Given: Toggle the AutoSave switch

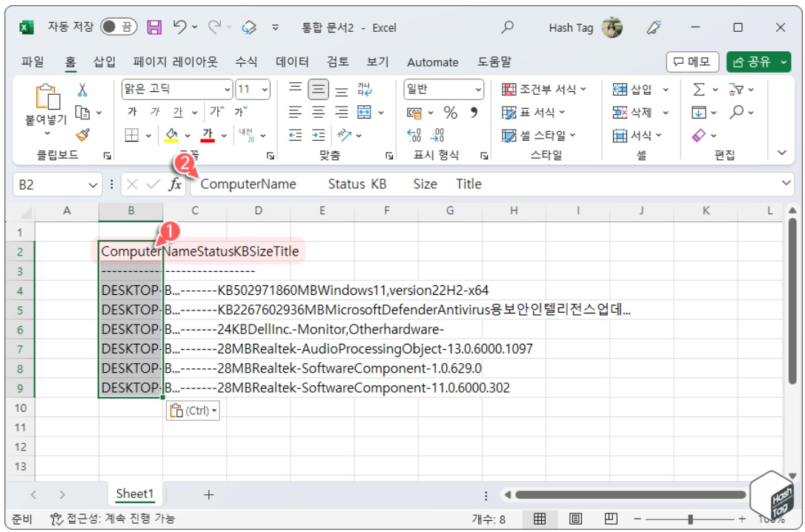Looking at the screenshot, I should click(x=118, y=27).
